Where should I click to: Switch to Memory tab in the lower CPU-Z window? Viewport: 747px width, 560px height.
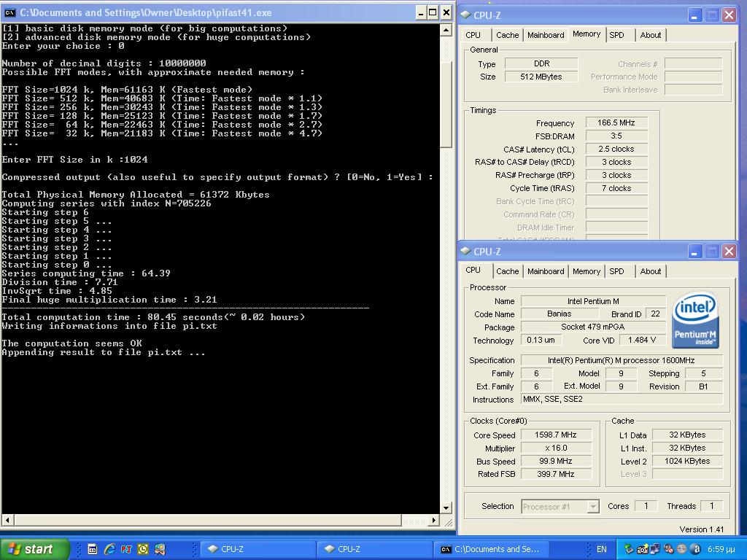click(x=587, y=271)
